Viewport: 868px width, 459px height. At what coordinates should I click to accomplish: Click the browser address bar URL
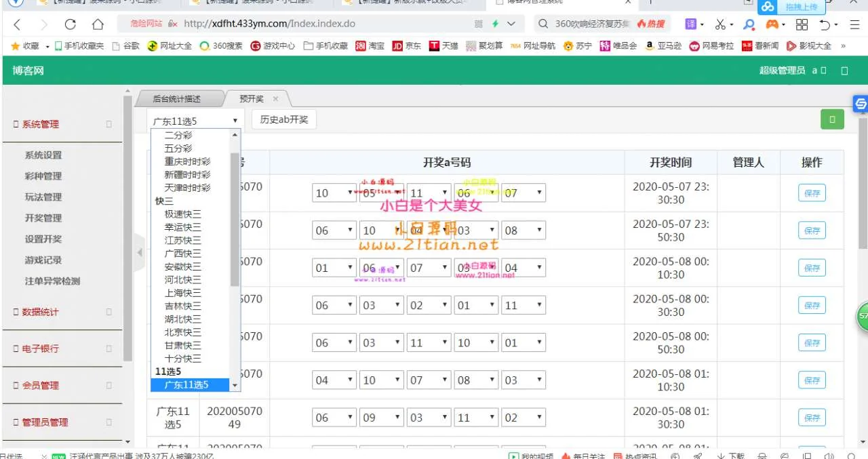(x=269, y=24)
